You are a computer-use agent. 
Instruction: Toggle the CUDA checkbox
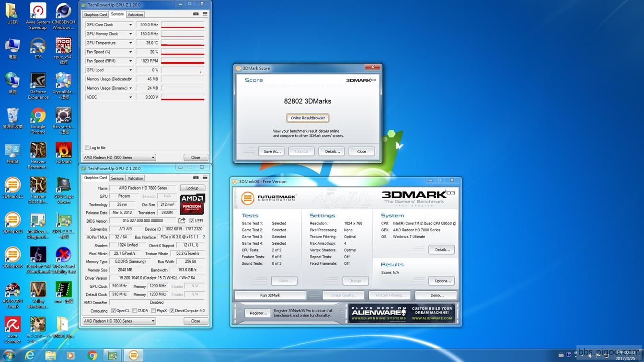click(135, 311)
